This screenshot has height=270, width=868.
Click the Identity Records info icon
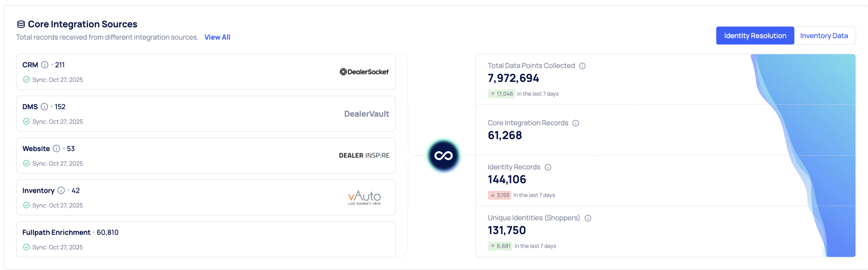coord(548,167)
